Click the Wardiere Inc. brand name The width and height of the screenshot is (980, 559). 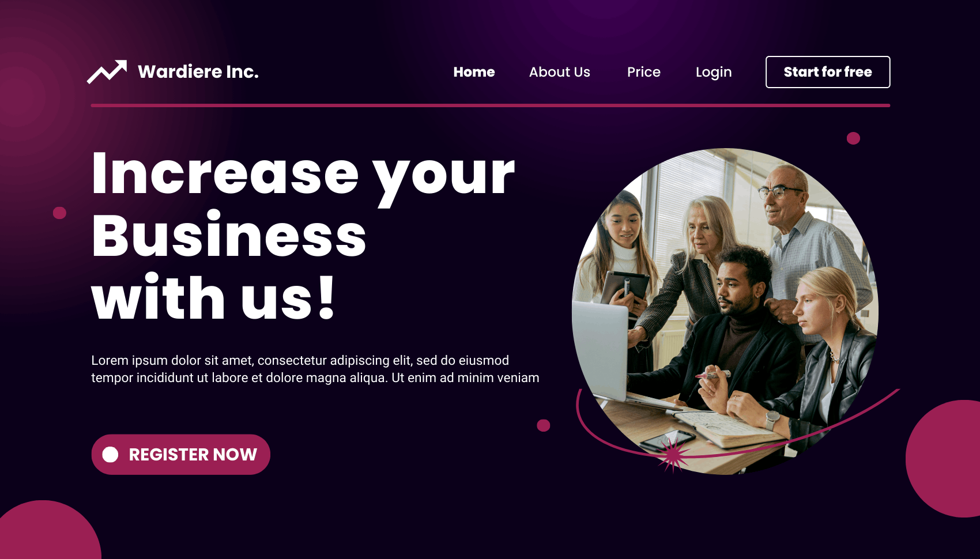(198, 71)
